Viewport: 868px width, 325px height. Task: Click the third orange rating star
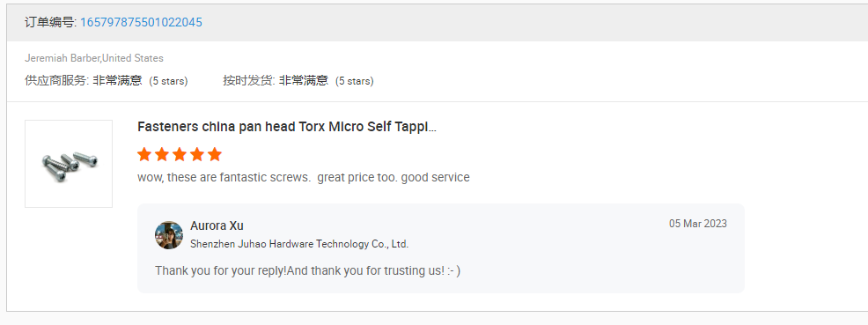(x=180, y=154)
